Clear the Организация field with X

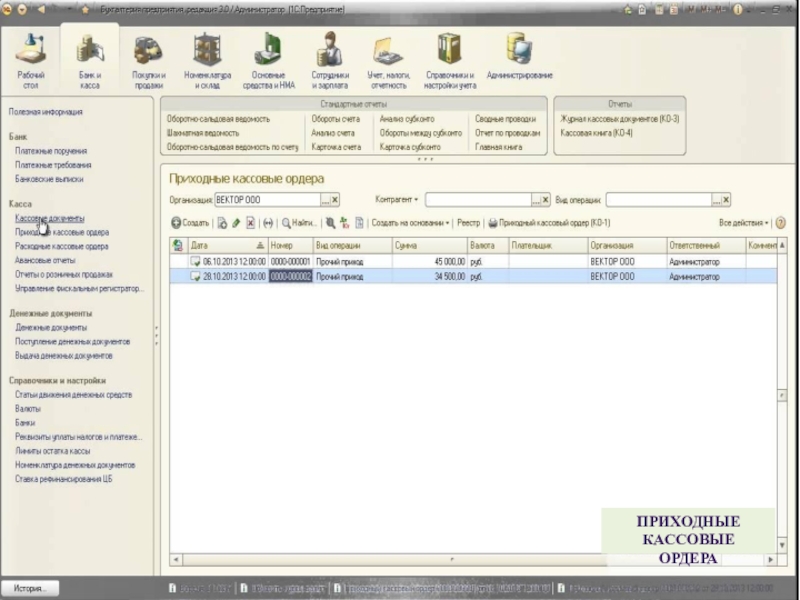(335, 199)
